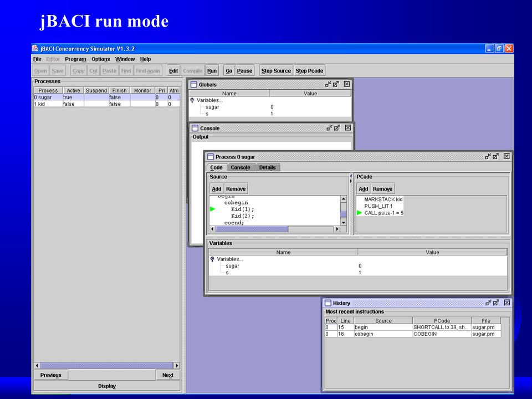Open the Options menu
Image resolution: width=532 pixels, height=399 pixels.
(x=101, y=59)
